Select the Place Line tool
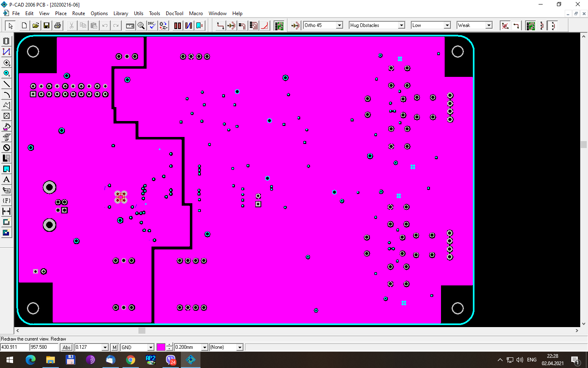Viewport: 588px width, 368px height. tap(7, 84)
